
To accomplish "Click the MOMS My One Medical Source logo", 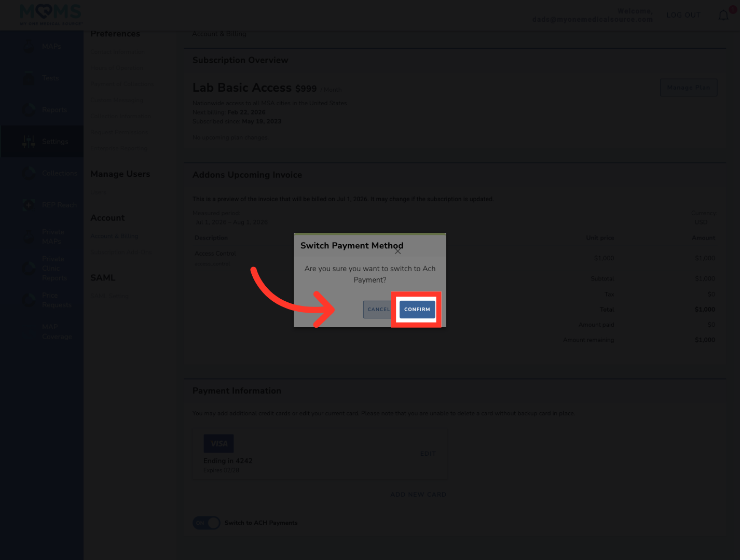I will click(x=51, y=14).
